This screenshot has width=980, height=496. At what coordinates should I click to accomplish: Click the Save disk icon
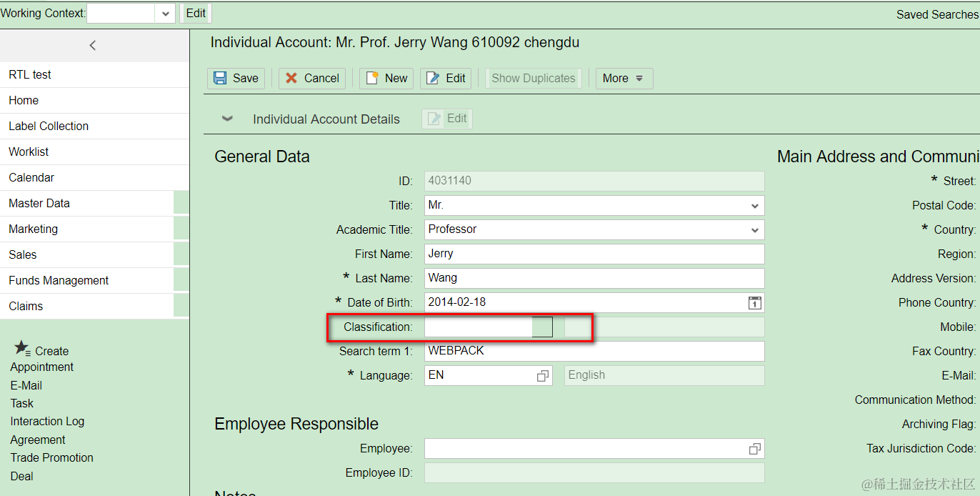click(220, 79)
